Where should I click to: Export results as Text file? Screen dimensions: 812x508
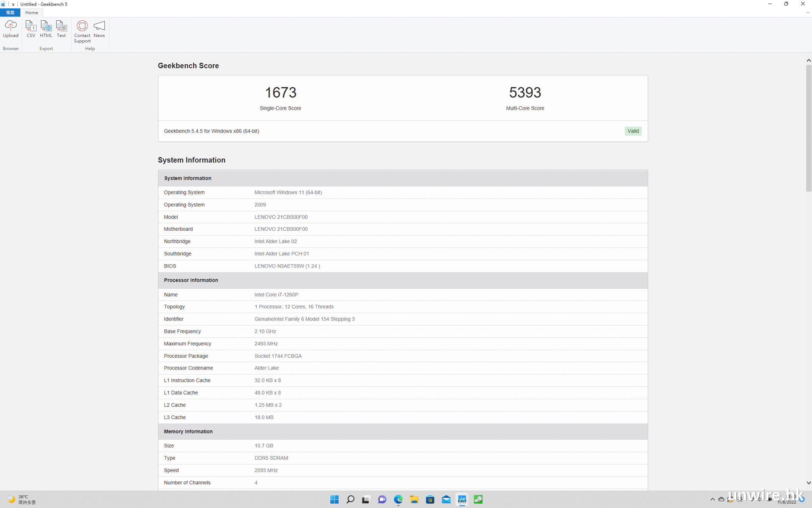[x=61, y=29]
